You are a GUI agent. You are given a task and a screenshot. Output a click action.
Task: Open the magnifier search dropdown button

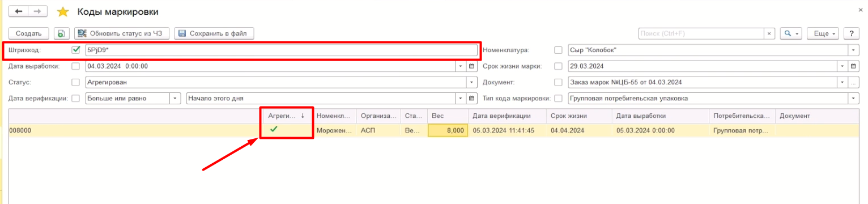791,33
